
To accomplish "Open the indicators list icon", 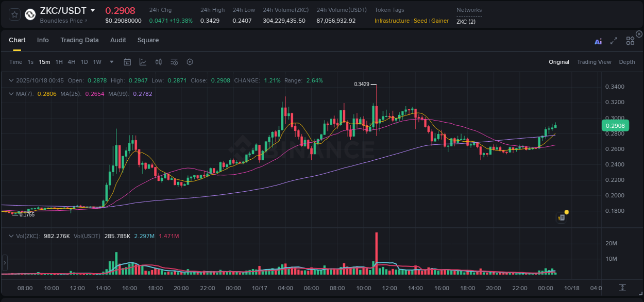I will [174, 62].
